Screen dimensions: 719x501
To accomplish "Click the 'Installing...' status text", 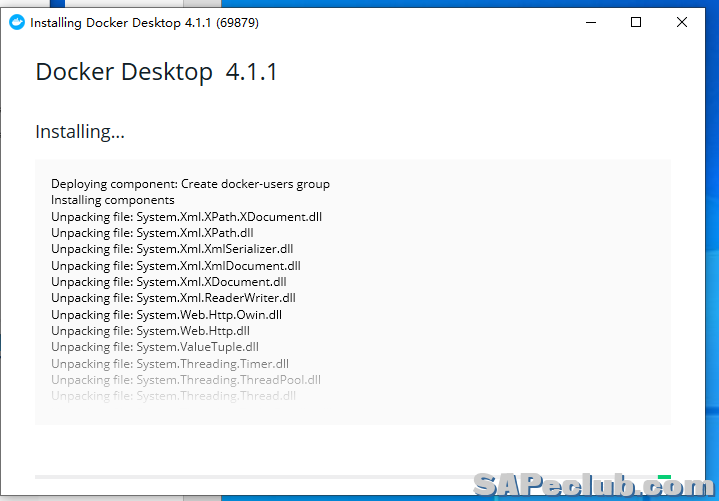I will pyautogui.click(x=80, y=132).
